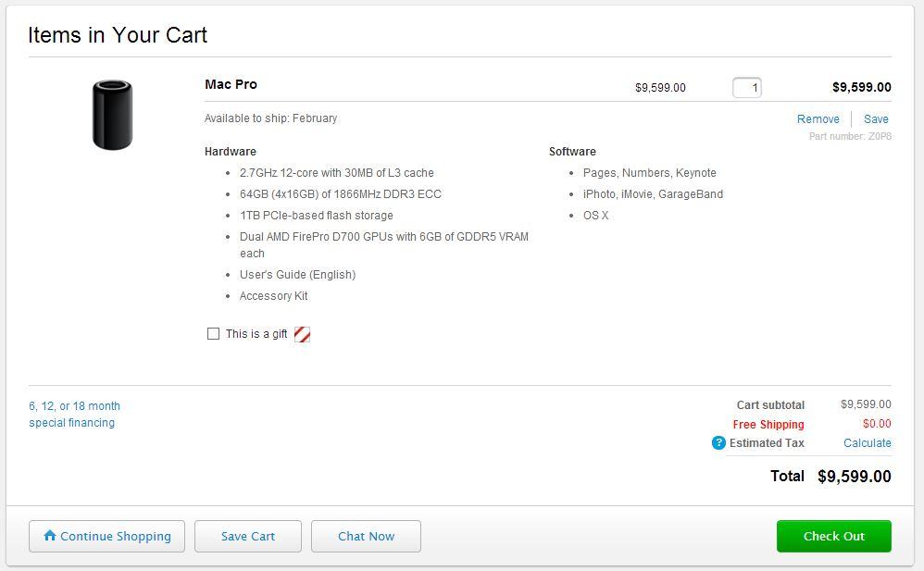Focus the quantity input field
The height and width of the screenshot is (571, 924).
click(747, 88)
